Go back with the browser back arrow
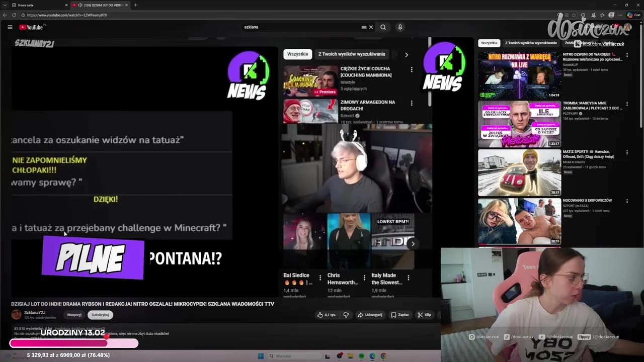This screenshot has width=644, height=362. (6, 15)
